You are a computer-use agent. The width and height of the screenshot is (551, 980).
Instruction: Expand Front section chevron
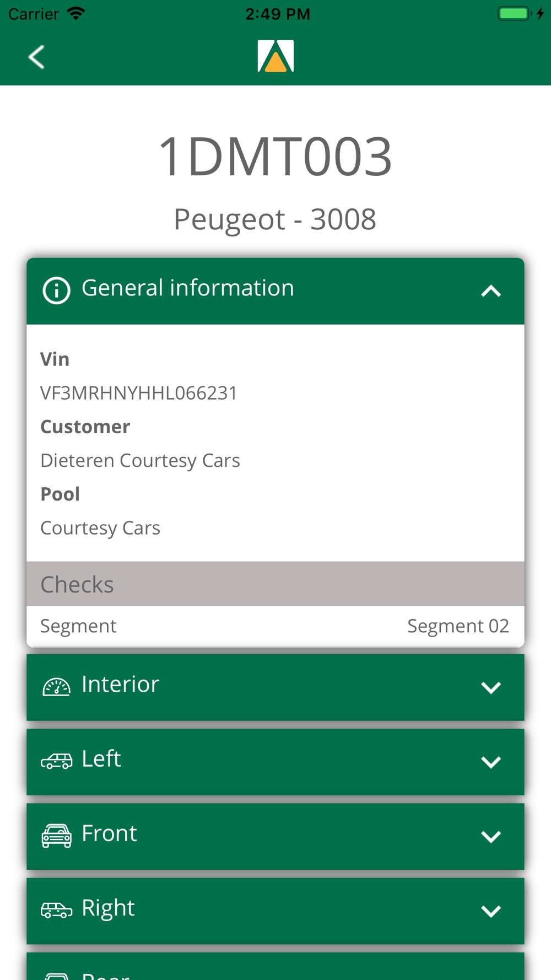click(x=490, y=836)
